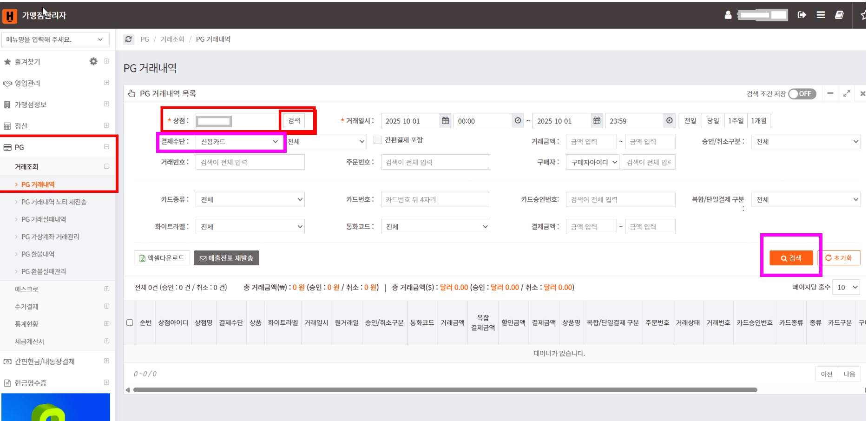
Task: Open calendar for start date
Action: [445, 121]
